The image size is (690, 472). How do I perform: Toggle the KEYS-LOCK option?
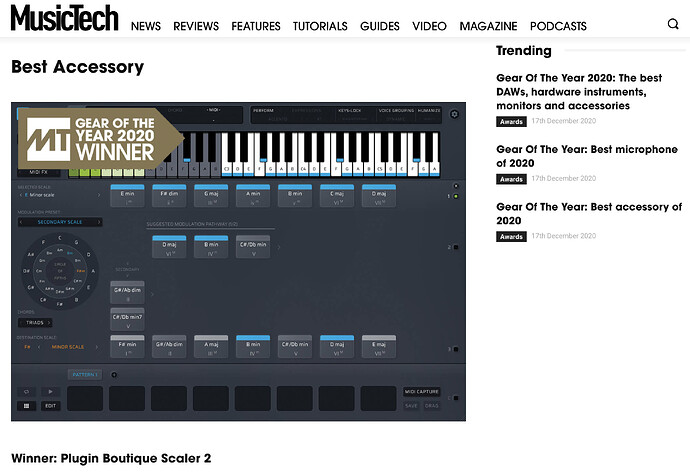350,110
